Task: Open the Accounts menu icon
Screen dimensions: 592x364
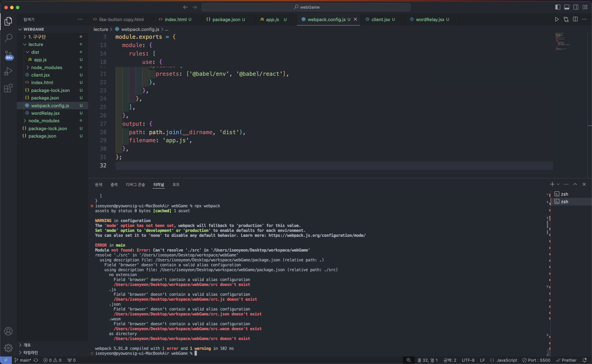Action: pyautogui.click(x=8, y=331)
